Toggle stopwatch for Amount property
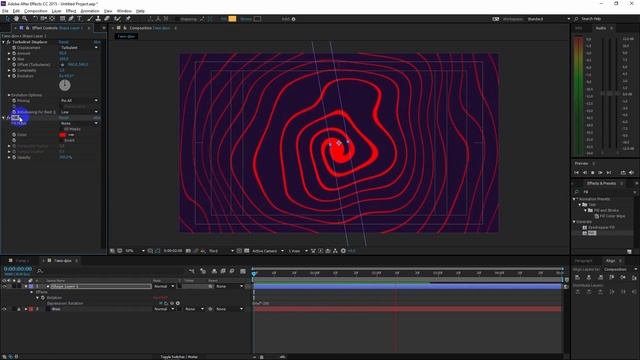 pos(14,53)
